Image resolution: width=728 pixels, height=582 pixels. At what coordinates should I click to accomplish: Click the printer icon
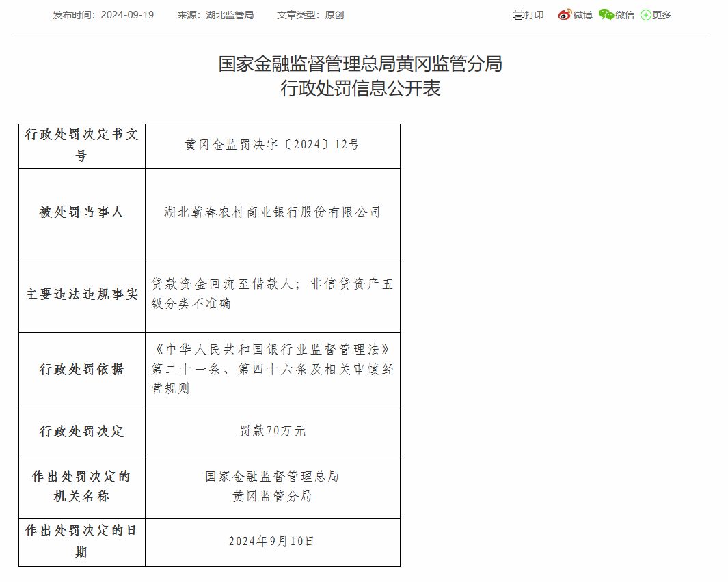pos(518,15)
